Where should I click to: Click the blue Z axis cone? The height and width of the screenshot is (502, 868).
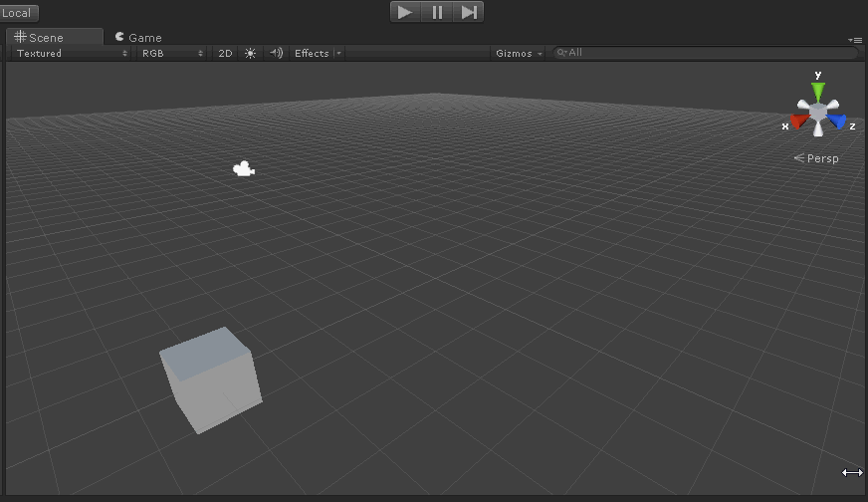click(837, 121)
